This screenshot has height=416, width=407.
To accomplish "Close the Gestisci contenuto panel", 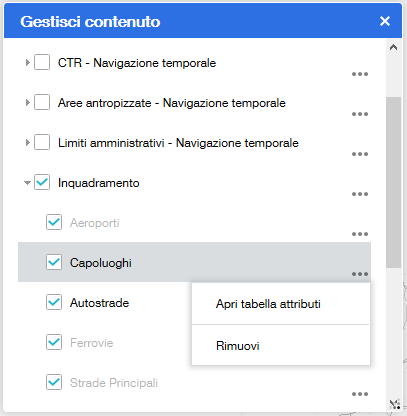I will (385, 21).
